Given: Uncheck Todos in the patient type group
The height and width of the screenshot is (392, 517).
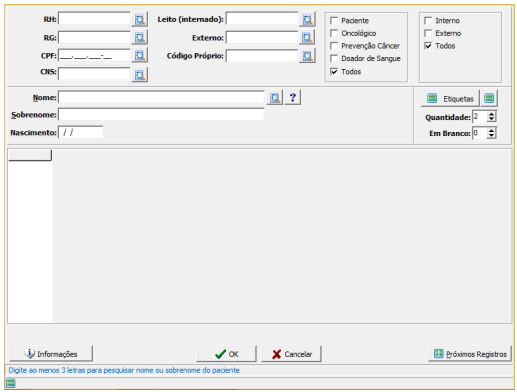Looking at the screenshot, I should pos(334,71).
